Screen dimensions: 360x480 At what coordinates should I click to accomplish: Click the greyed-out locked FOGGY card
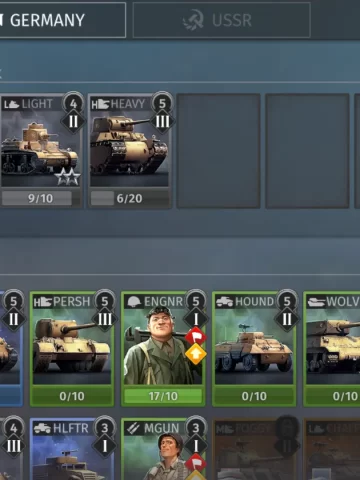(254, 449)
